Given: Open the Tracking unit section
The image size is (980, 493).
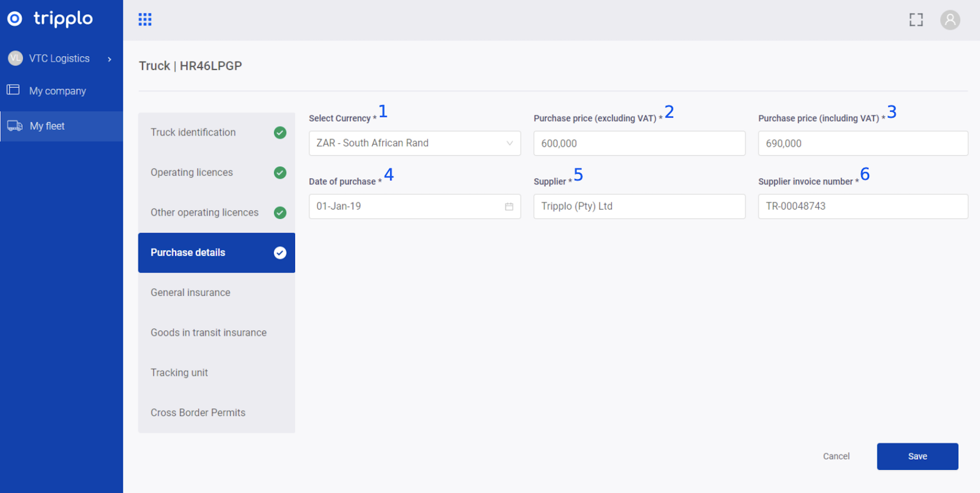Looking at the screenshot, I should (x=179, y=372).
